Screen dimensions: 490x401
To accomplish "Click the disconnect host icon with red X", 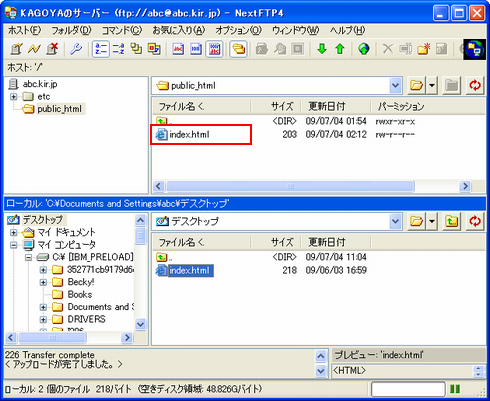I will [x=52, y=49].
